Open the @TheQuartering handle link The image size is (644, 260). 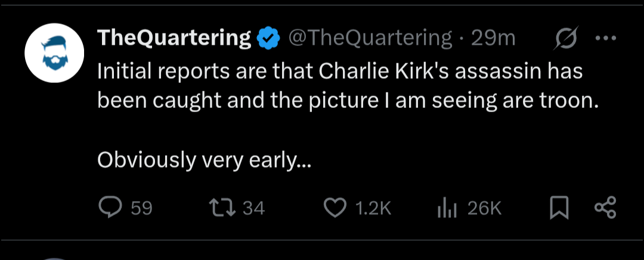click(x=370, y=39)
